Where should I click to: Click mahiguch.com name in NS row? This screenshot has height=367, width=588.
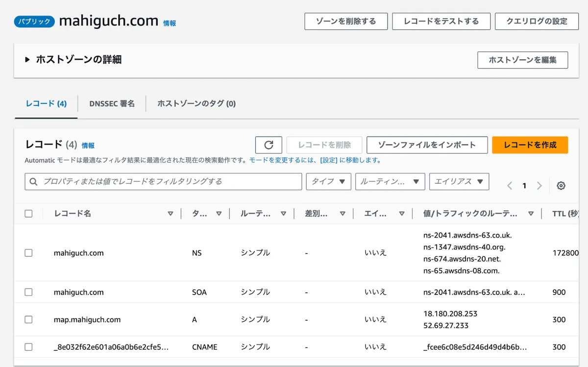(79, 253)
